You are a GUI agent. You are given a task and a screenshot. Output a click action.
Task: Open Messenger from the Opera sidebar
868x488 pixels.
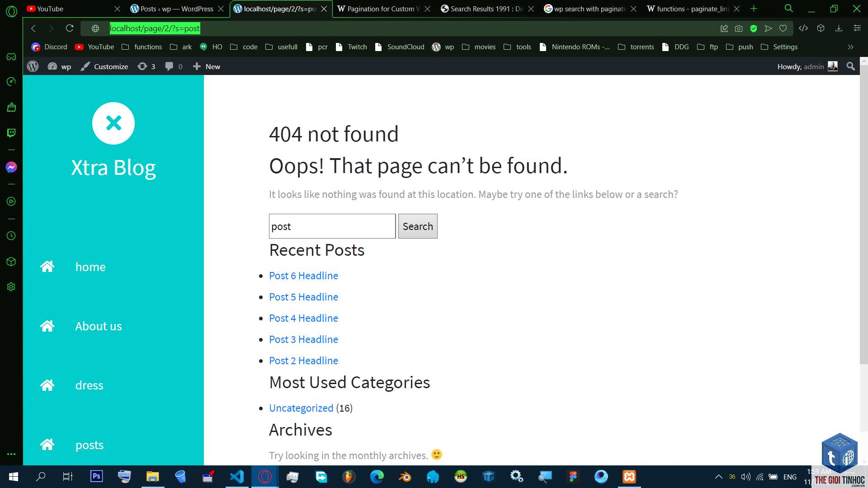click(x=11, y=167)
